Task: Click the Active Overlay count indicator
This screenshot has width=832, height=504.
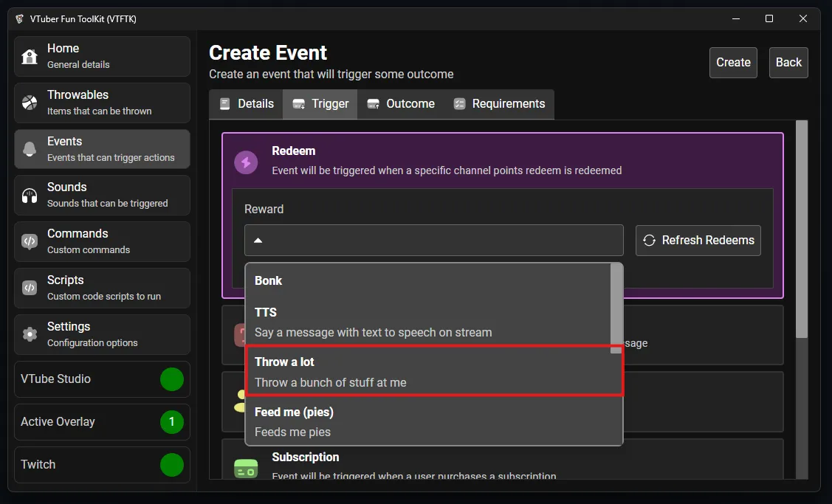Action: [172, 422]
